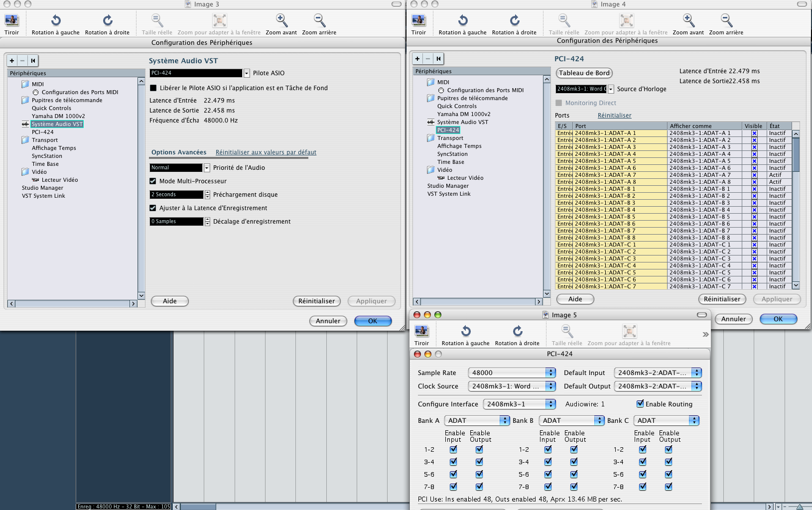Disable Ajuster à la Latence d'Enregistrement
This screenshot has width=812, height=510.
point(153,208)
